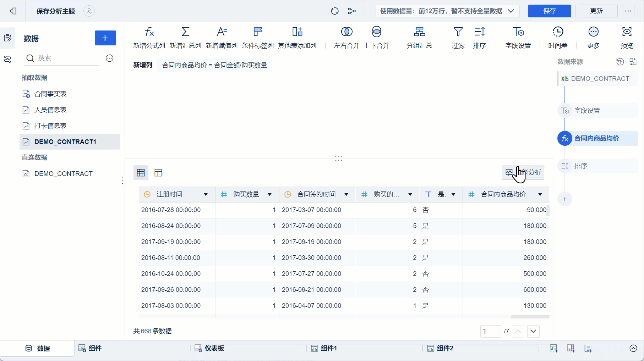Switch to the 组件2 bottom tab
This screenshot has width=644, height=361.
440,348
